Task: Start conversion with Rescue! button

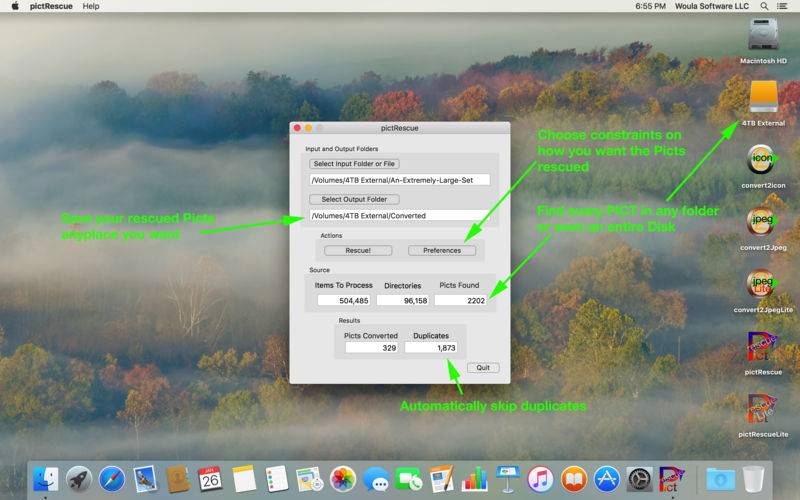Action: [x=358, y=251]
